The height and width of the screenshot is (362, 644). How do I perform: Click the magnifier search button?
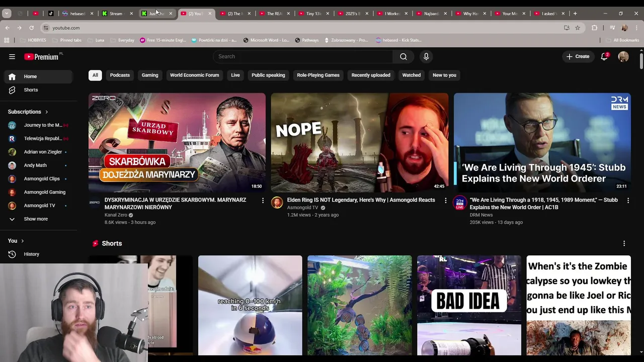click(x=403, y=57)
